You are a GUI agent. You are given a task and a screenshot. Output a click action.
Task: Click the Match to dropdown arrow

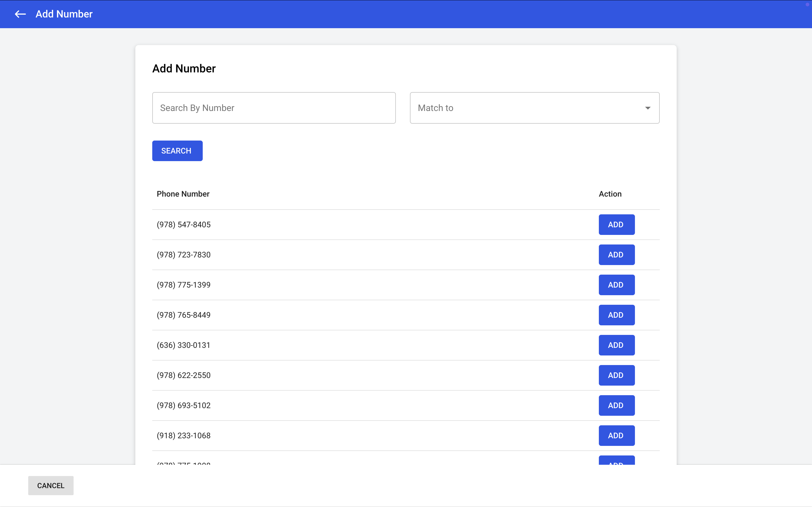pyautogui.click(x=648, y=108)
